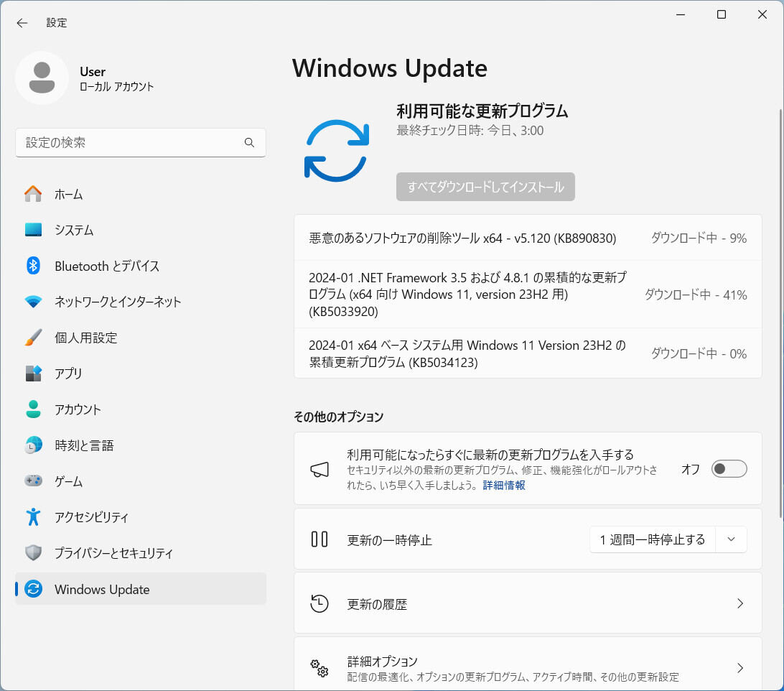
Task: Click 最終チェック日時: 今日、3:00 text
Action: [x=470, y=131]
